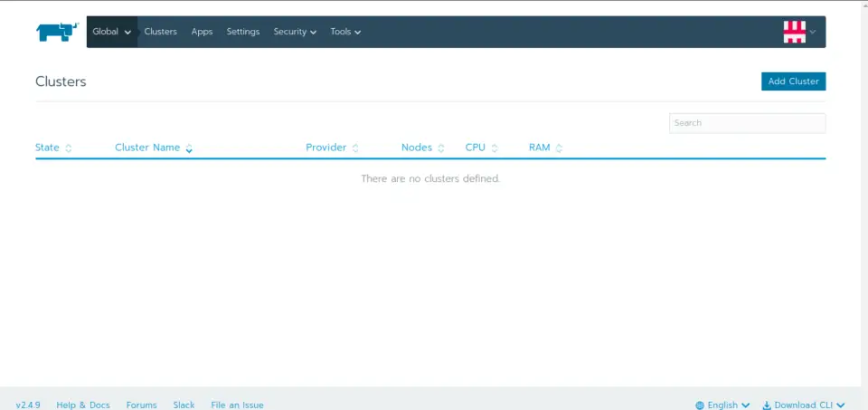Click the download icon for CLI
868x410 pixels.
pyautogui.click(x=767, y=405)
